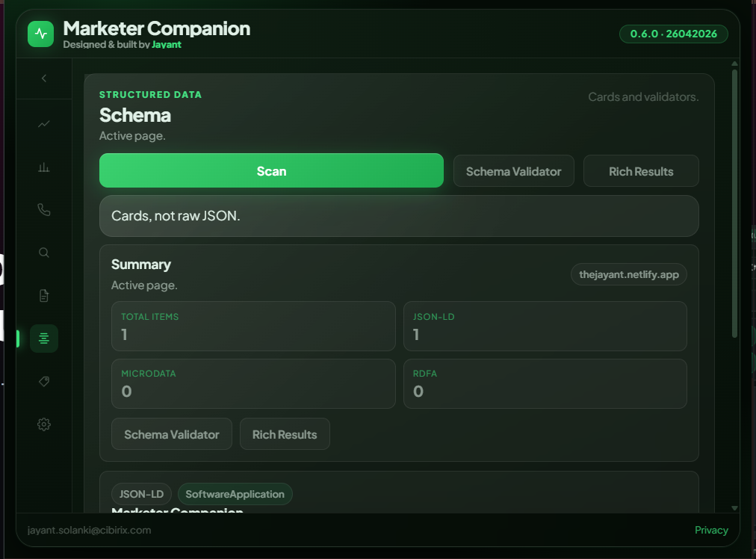The image size is (756, 559).
Task: Click the scrollbar up arrow
Action: click(x=734, y=64)
